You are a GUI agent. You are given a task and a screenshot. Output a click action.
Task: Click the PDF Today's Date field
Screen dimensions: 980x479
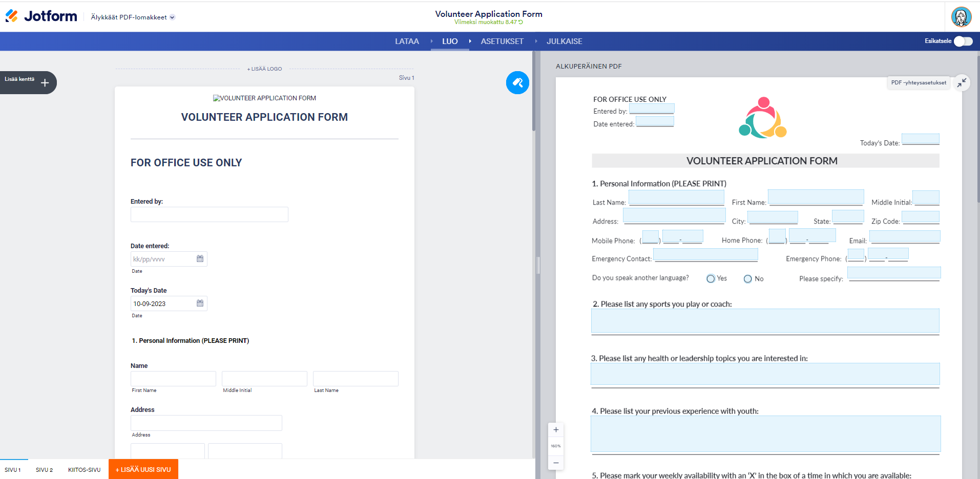pos(921,139)
